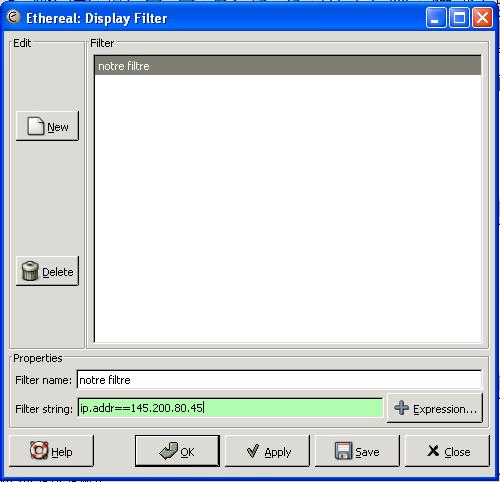Minimize the Display Filter window
The width and height of the screenshot is (500, 482).
tap(436, 18)
